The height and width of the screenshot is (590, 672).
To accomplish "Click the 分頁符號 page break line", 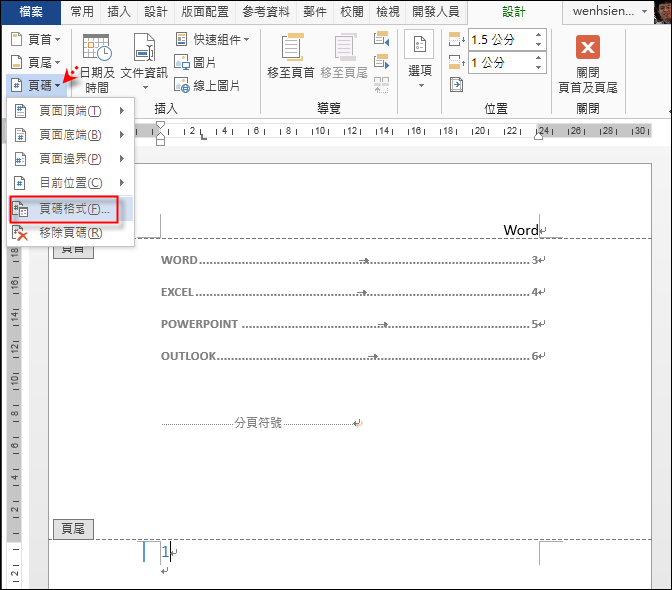I will tap(261, 423).
